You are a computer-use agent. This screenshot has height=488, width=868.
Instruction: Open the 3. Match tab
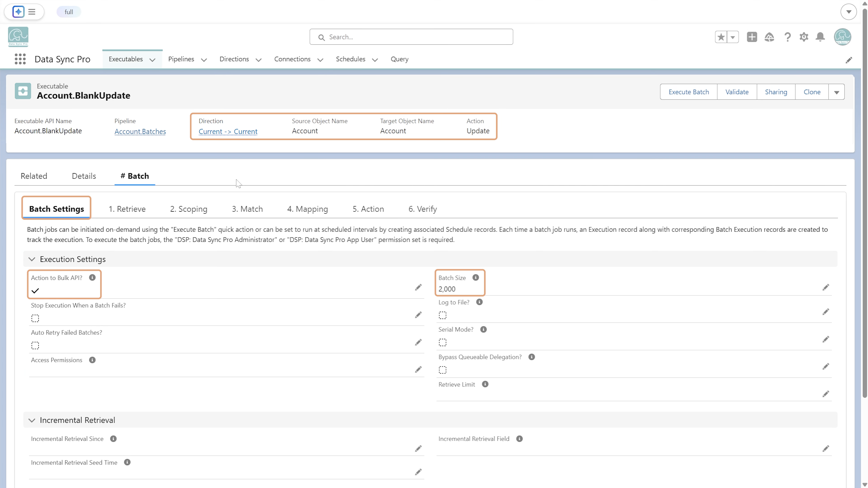click(x=247, y=209)
